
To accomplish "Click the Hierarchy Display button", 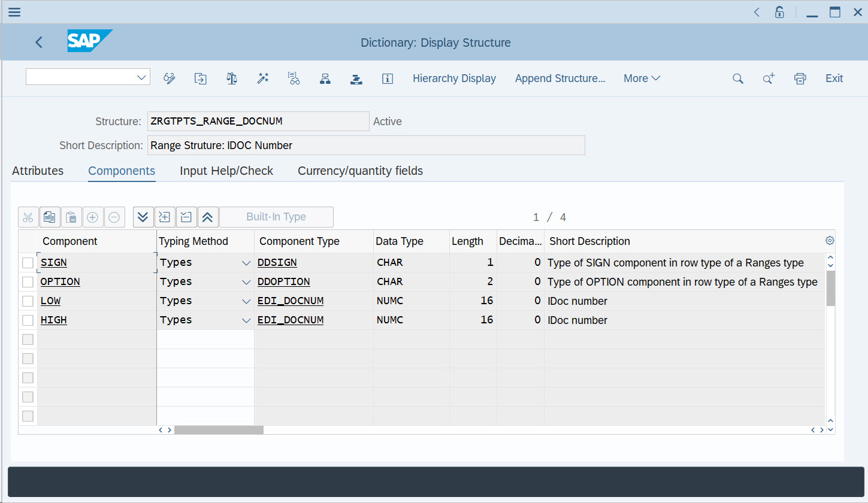I will (x=454, y=78).
